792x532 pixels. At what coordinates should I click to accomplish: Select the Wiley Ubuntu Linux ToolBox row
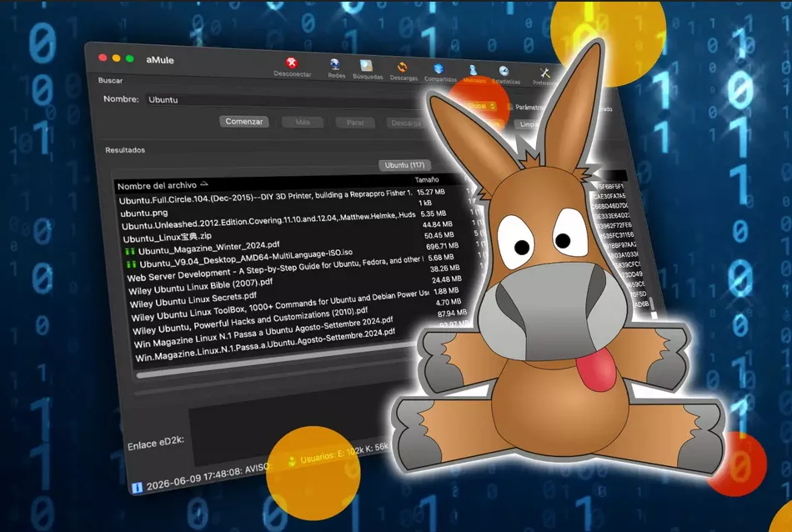(x=280, y=306)
